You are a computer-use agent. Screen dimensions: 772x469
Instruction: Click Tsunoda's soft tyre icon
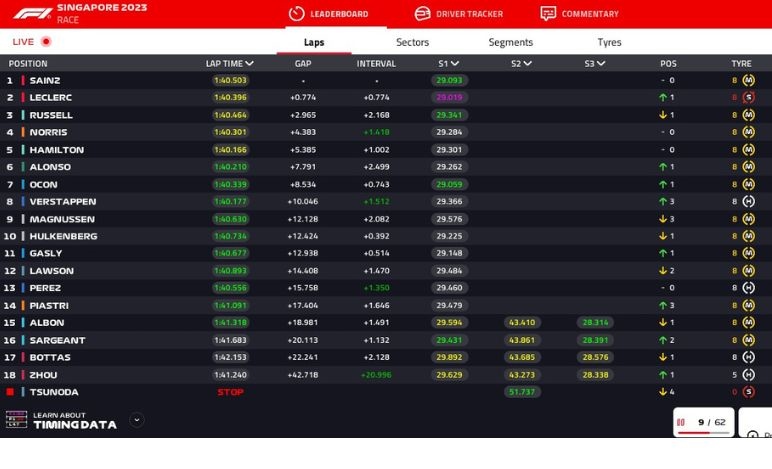point(748,392)
